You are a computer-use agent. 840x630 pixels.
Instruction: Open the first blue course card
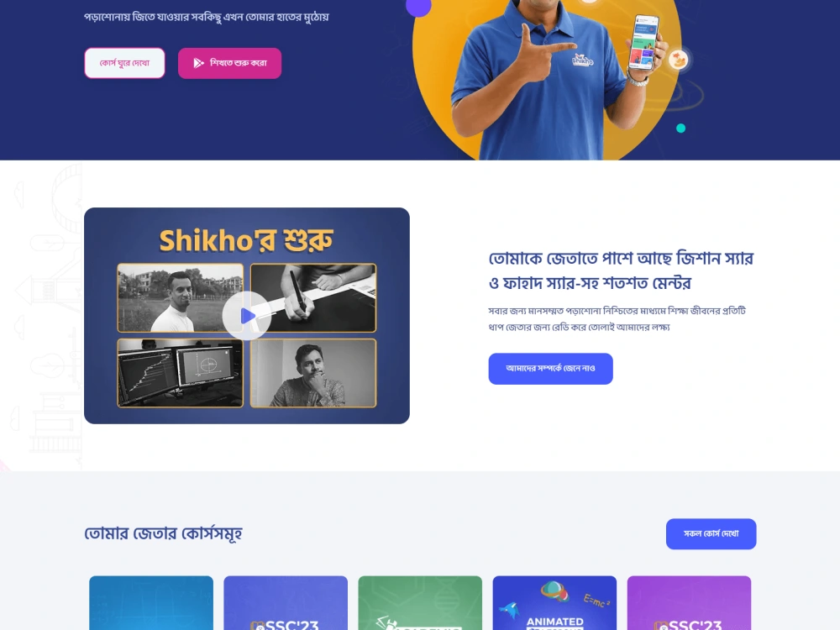151,602
